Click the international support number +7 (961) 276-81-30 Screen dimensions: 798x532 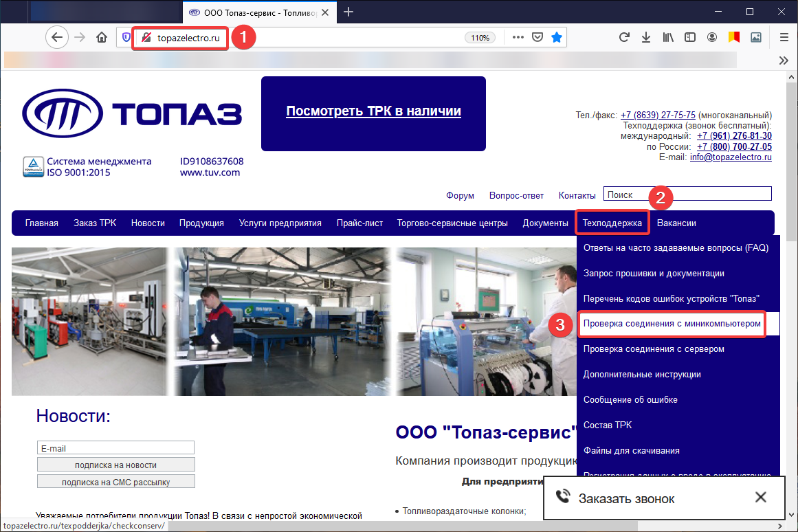(734, 136)
